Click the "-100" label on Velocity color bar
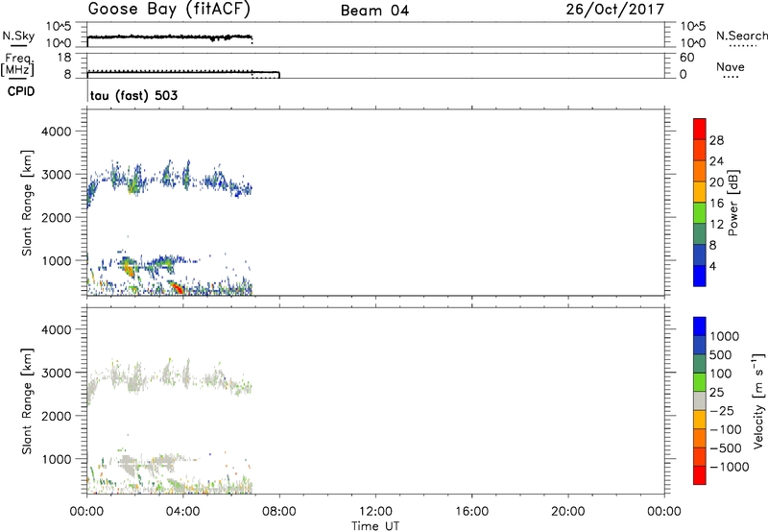Image resolution: width=768 pixels, height=532 pixels. click(725, 429)
